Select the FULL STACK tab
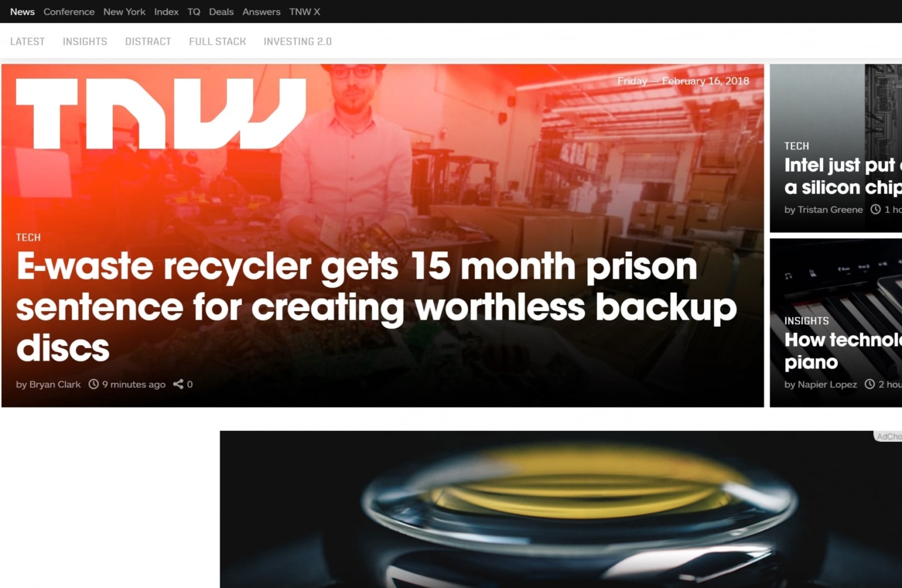This screenshot has width=902, height=588. click(x=217, y=42)
